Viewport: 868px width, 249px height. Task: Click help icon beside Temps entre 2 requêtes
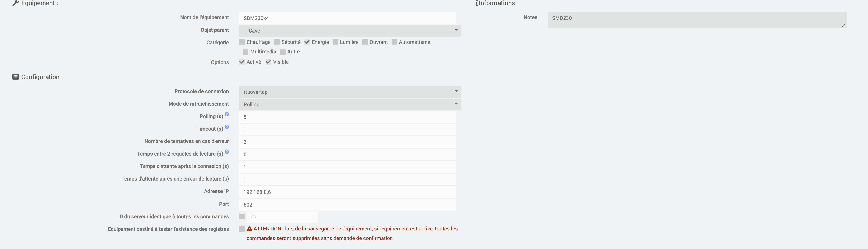(227, 152)
